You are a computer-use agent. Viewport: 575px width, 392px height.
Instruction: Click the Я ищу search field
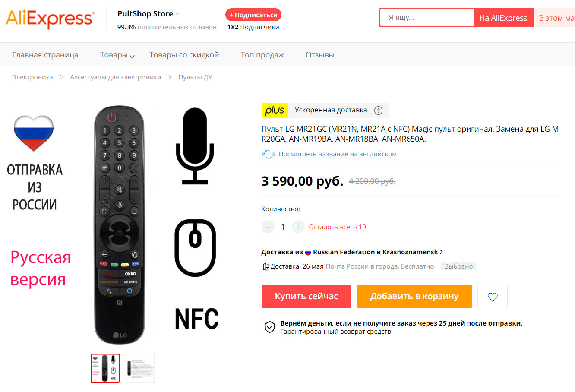tap(427, 18)
